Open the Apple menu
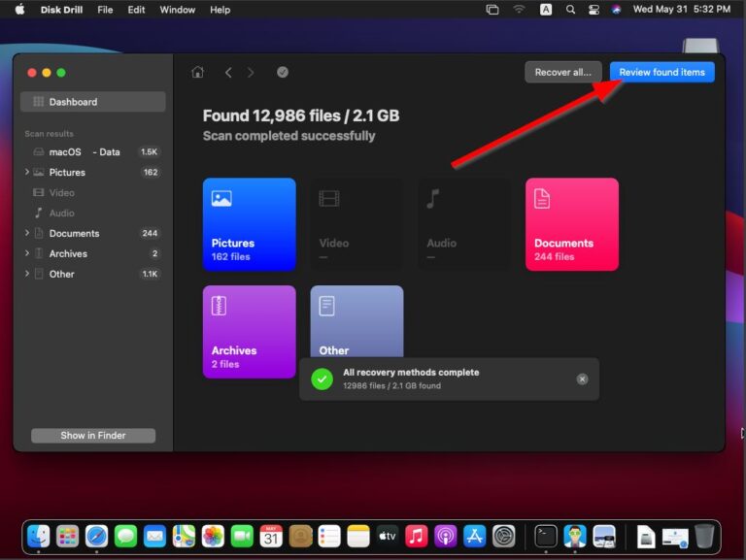746x560 pixels. [19, 9]
